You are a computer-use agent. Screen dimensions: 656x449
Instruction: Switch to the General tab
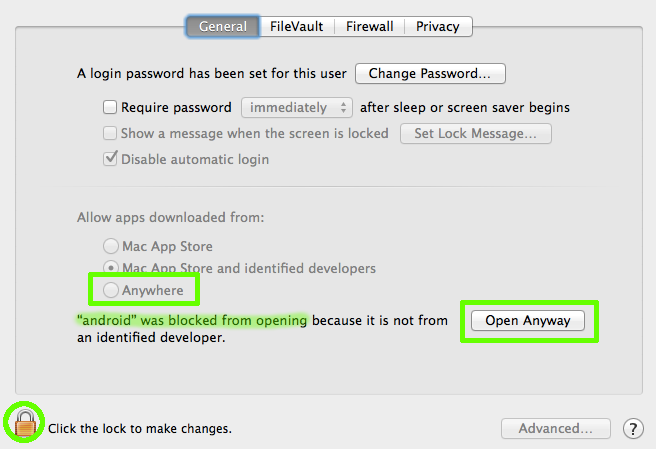point(223,26)
